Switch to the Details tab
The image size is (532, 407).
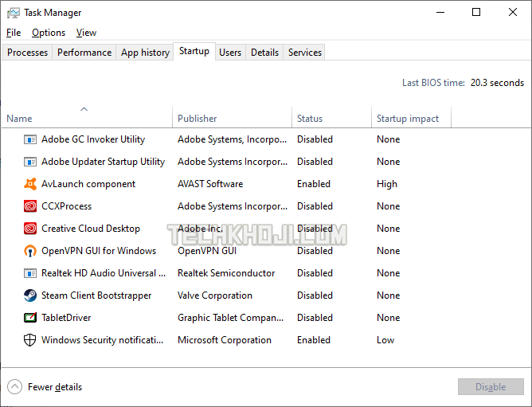pyautogui.click(x=264, y=53)
